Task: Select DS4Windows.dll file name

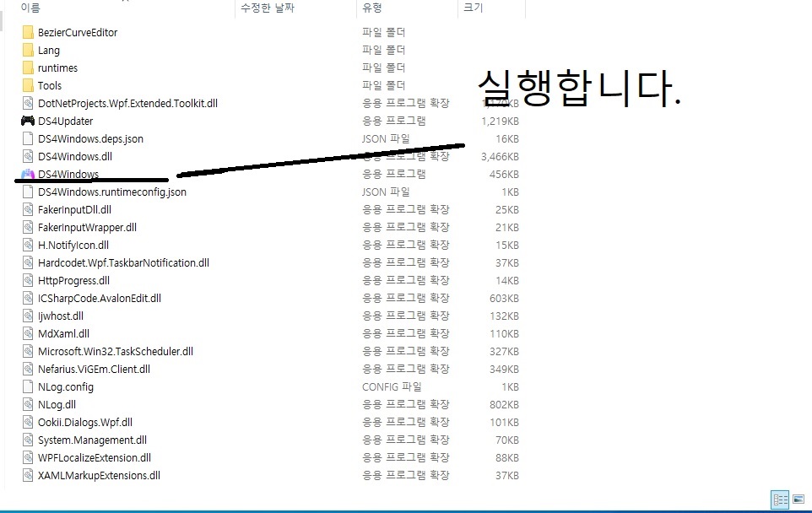Action: tap(75, 156)
